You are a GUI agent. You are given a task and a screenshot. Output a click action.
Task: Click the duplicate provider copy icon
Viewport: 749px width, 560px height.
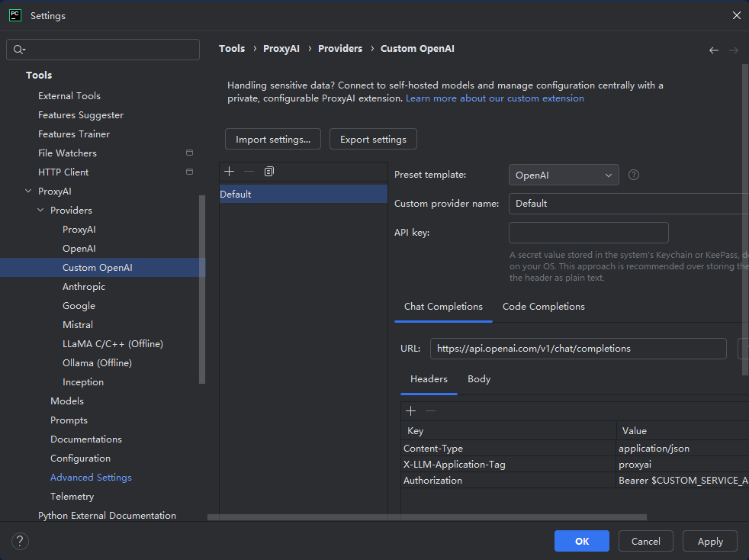(268, 172)
